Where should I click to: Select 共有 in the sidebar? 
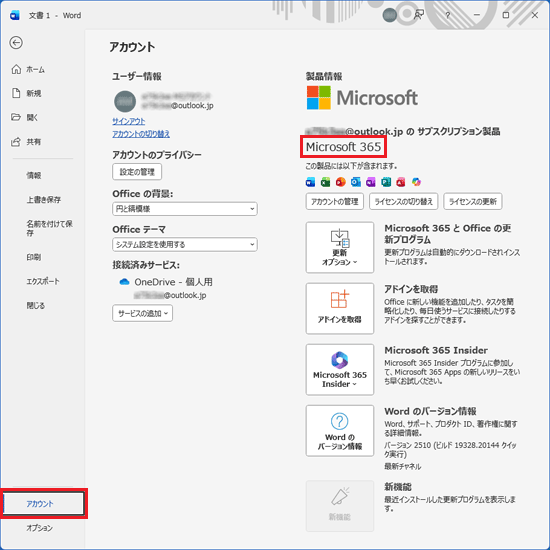pos(26,141)
